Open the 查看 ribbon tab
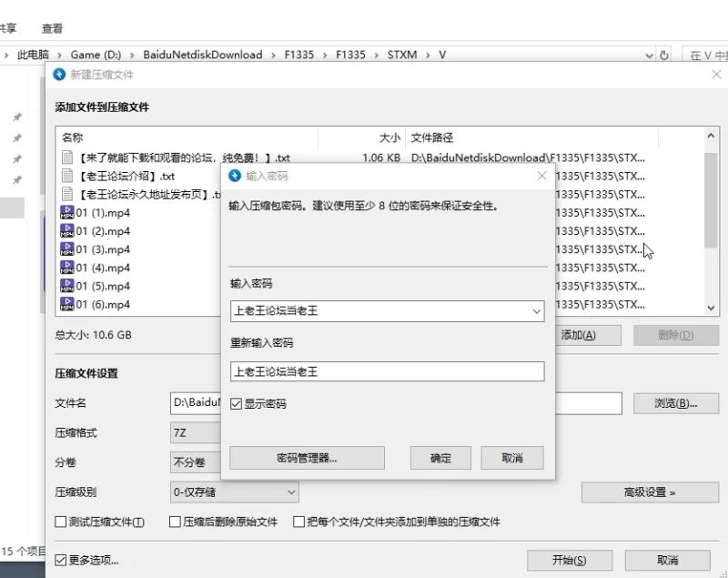The width and height of the screenshot is (728, 578). [x=52, y=29]
